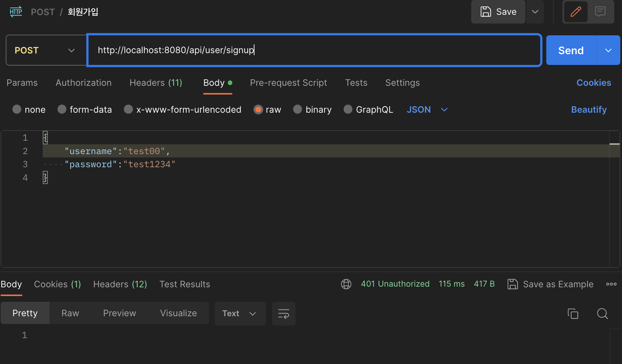Screen dimensions: 622x364
Task: Show the response Cookies (1) tab
Action: coord(58,284)
